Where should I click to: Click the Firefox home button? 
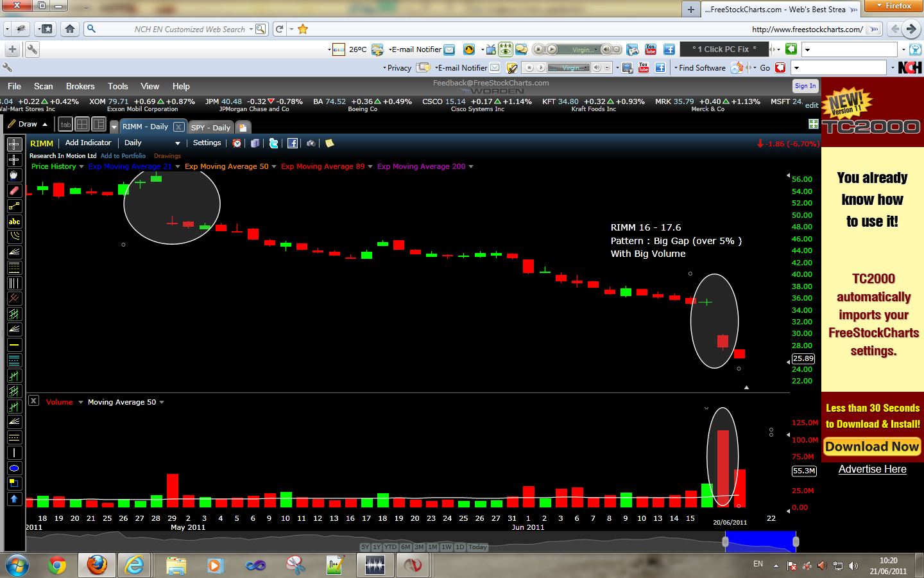[70, 29]
